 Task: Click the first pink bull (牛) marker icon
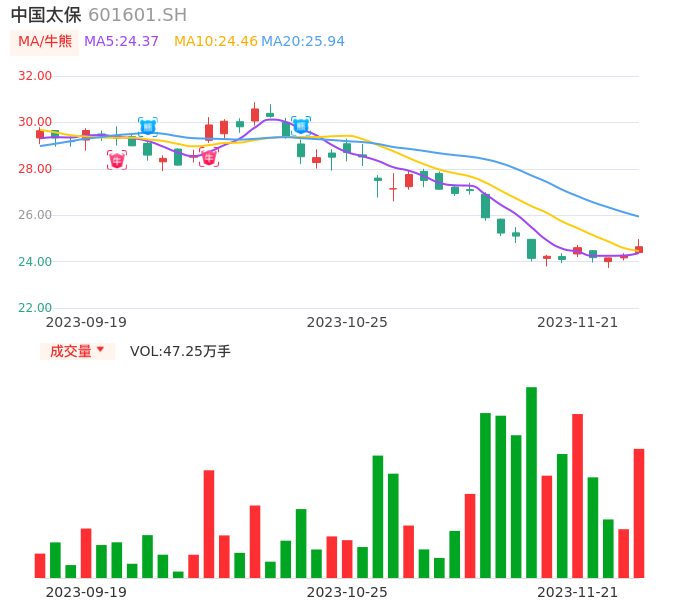(117, 160)
